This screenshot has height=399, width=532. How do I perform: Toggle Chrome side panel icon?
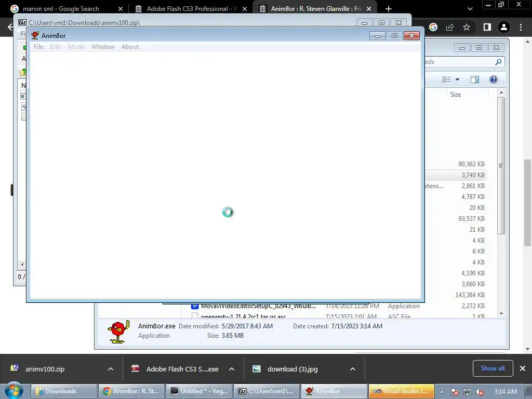point(487,27)
